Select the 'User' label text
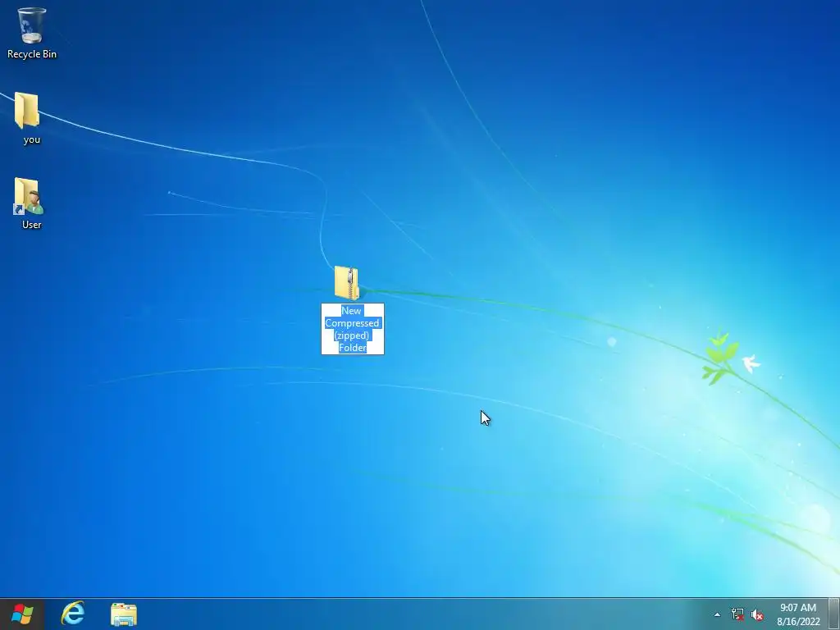Screen dimensions: 840x630 (32, 225)
